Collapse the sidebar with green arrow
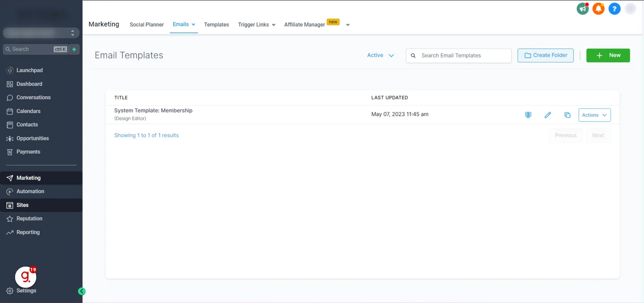Image resolution: width=644 pixels, height=303 pixels. click(82, 291)
